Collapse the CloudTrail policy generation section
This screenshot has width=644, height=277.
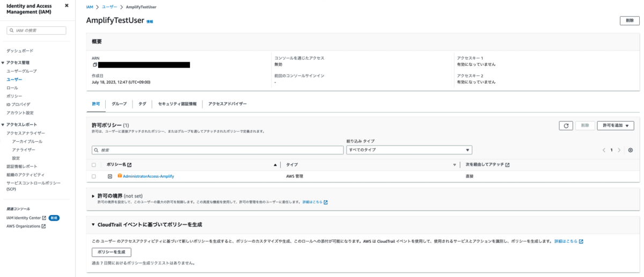point(93,224)
